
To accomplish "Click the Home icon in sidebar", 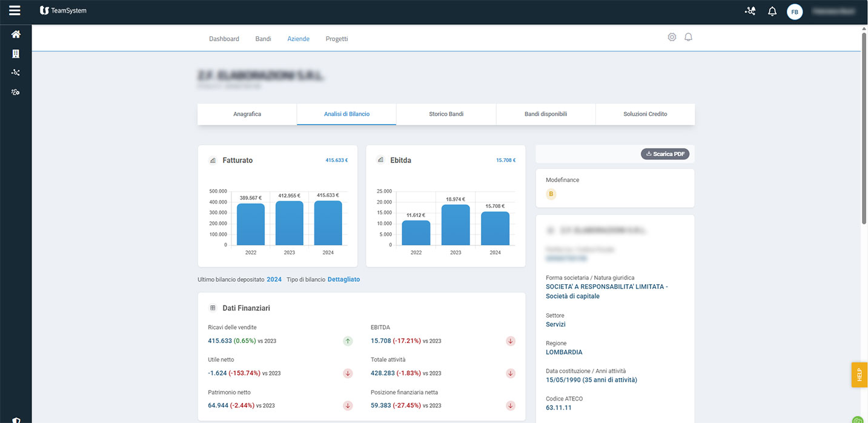I will tap(16, 35).
